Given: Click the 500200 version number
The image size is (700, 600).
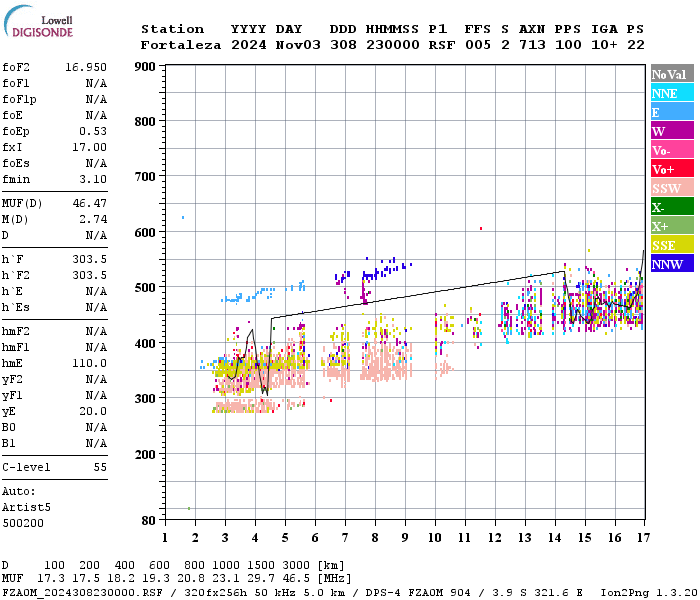Looking at the screenshot, I should (23, 523).
